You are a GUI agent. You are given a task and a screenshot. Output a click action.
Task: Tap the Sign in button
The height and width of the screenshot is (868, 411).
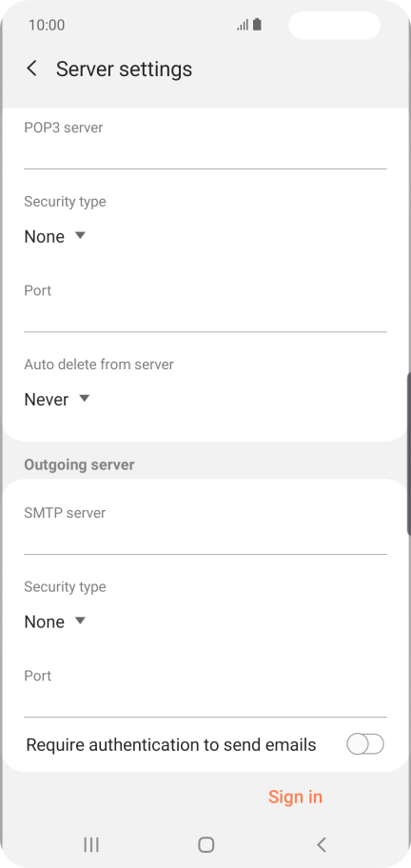click(x=295, y=797)
